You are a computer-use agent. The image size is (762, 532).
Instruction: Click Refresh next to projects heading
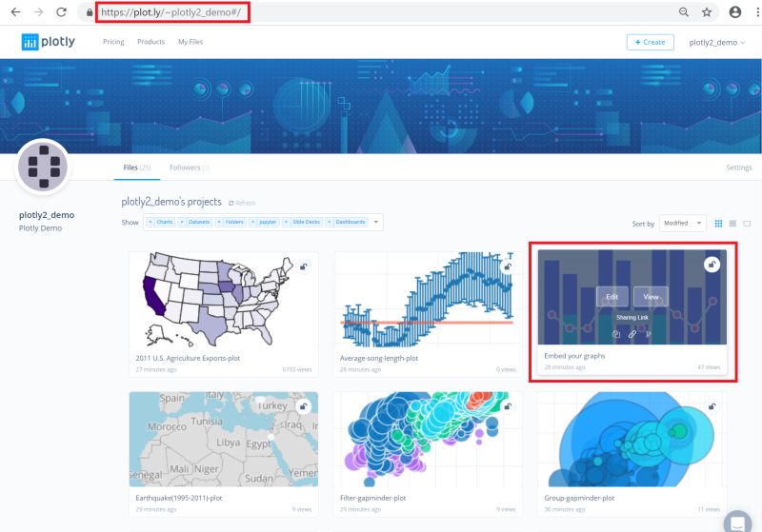(x=242, y=203)
